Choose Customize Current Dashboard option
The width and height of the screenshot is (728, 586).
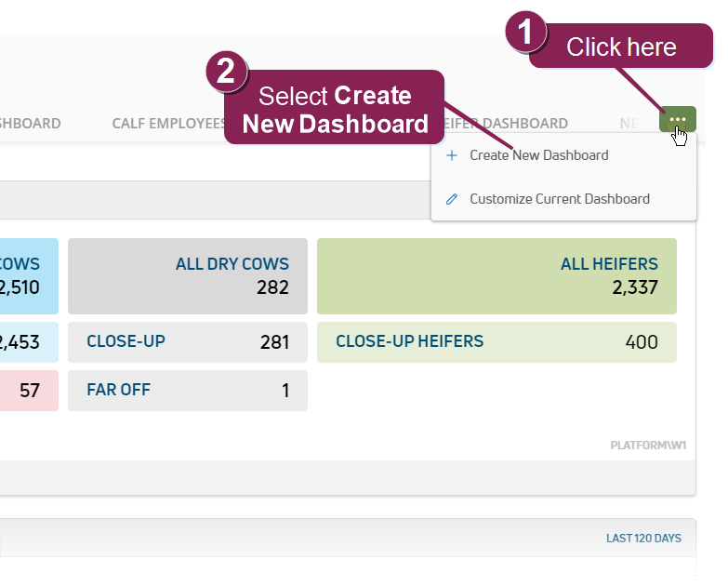click(559, 199)
